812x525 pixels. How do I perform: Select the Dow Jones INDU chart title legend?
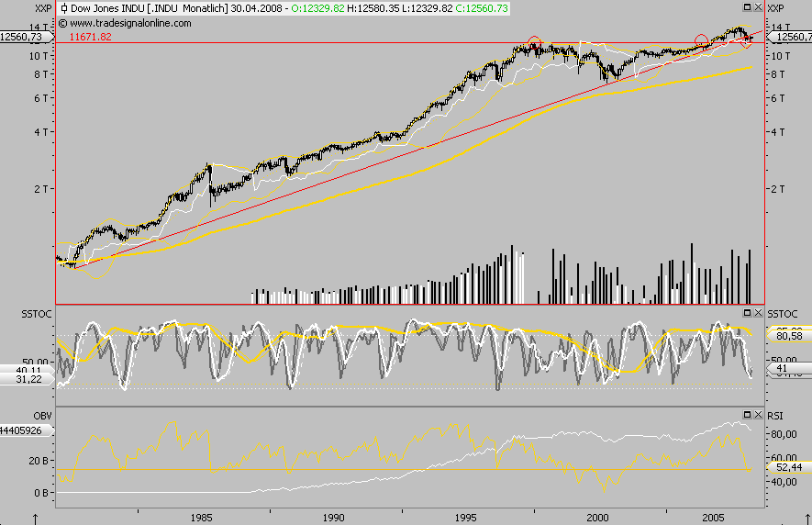pyautogui.click(x=284, y=8)
